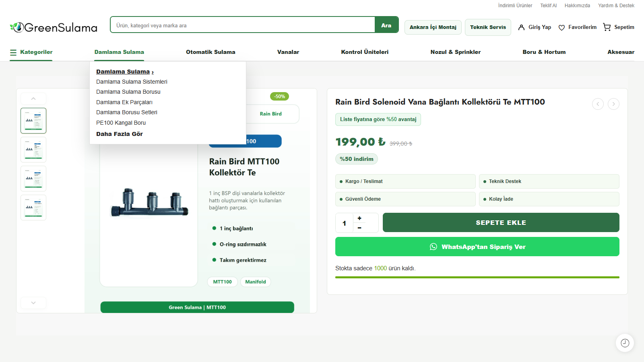This screenshot has width=644, height=362.
Task: Click the WhatsApp icon in order button
Action: point(433,247)
